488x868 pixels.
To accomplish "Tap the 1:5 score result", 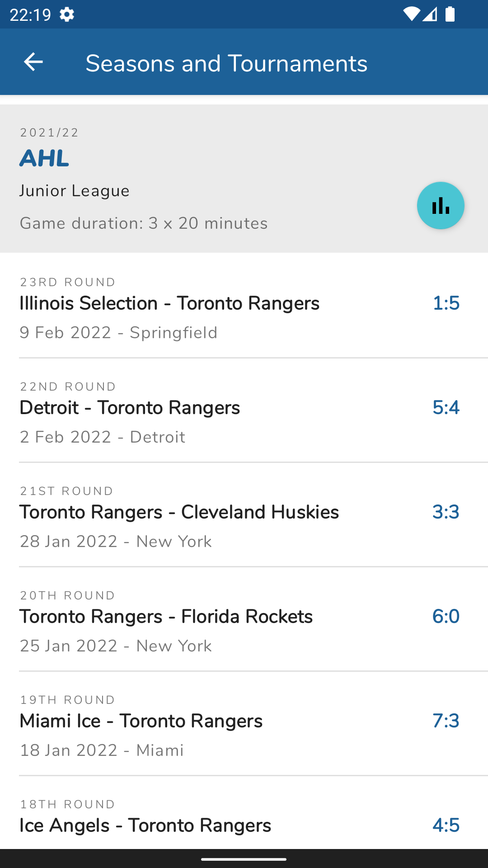I will coord(446,303).
